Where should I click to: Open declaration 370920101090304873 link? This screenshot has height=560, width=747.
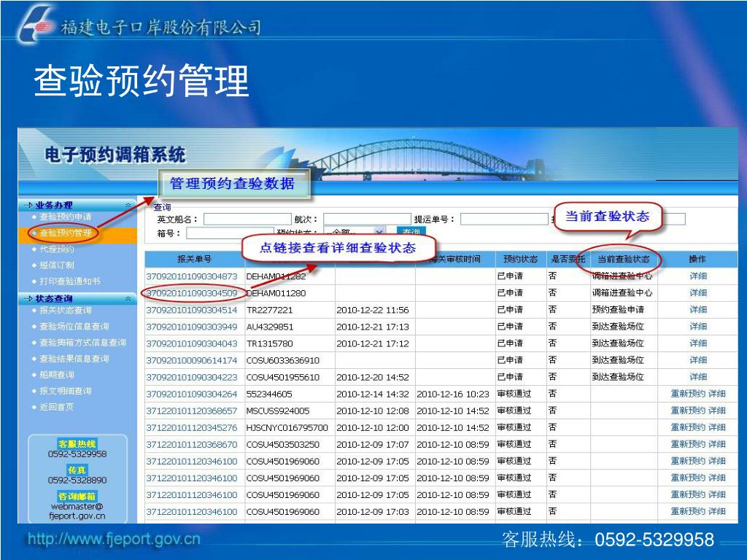tap(192, 276)
